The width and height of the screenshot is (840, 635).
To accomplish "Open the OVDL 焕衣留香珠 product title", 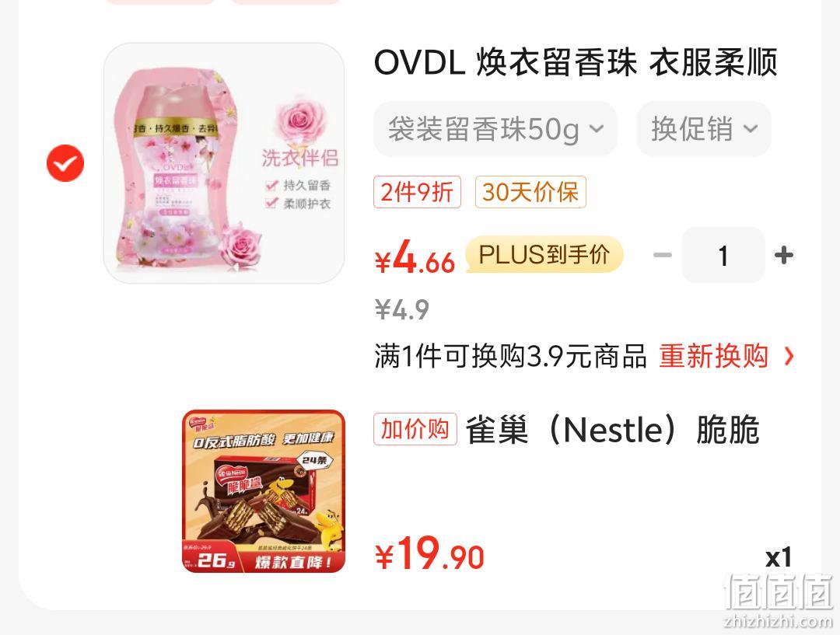I will [x=576, y=62].
